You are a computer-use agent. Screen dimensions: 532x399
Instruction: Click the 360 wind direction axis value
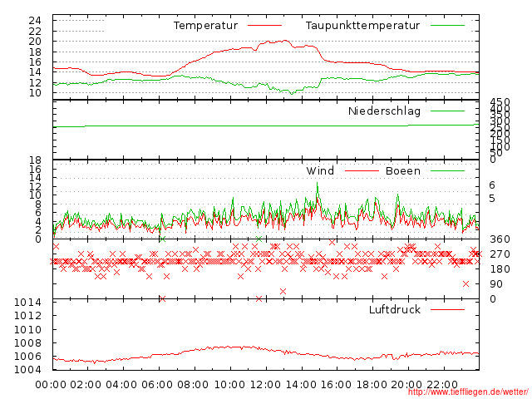coord(500,239)
